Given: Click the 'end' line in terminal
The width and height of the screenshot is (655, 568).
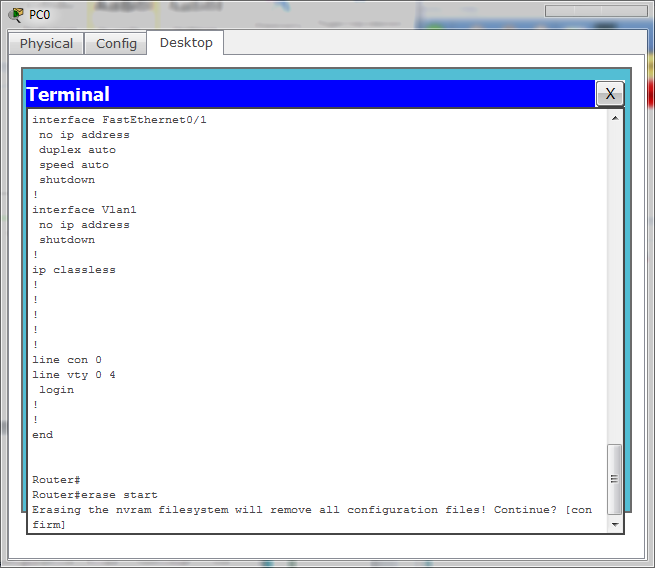Looking at the screenshot, I should click(43, 435).
